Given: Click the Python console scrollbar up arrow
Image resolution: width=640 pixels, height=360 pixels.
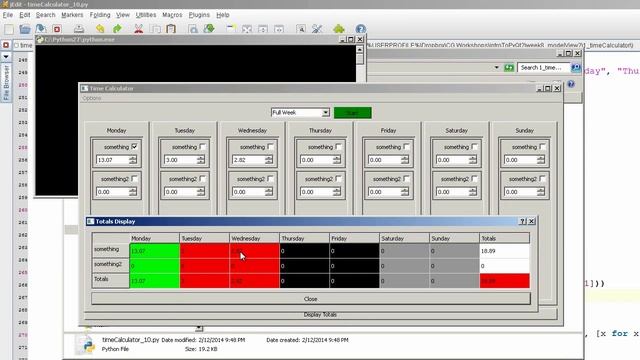Looking at the screenshot, I should (x=359, y=49).
